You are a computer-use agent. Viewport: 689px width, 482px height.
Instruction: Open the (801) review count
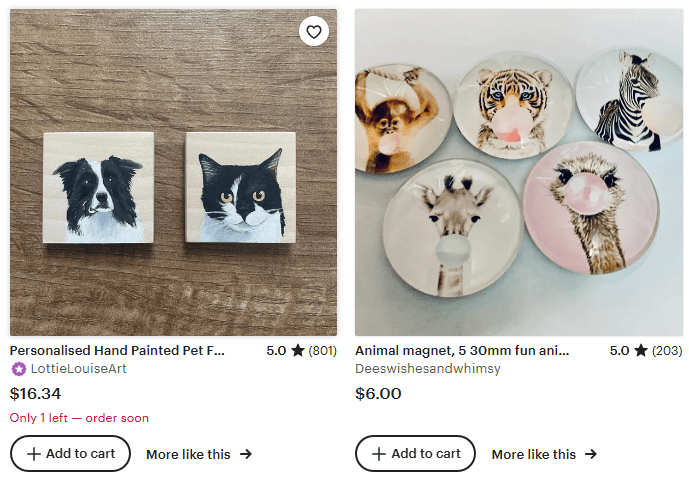(323, 351)
